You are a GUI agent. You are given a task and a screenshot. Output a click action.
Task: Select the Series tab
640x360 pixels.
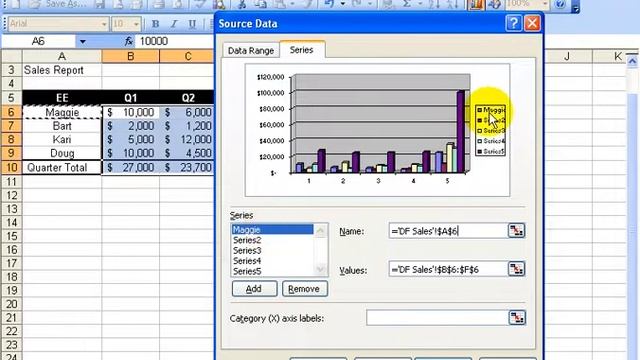[301, 50]
